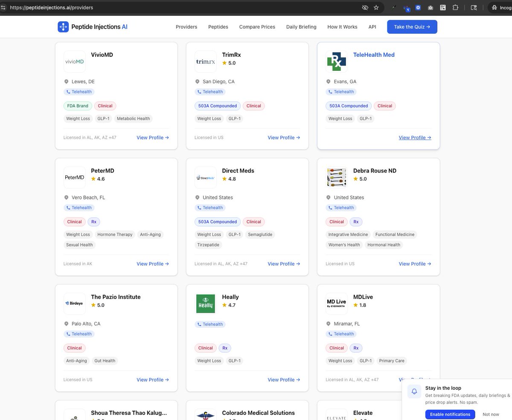
Task: Open the Providers nav item
Action: pyautogui.click(x=186, y=27)
